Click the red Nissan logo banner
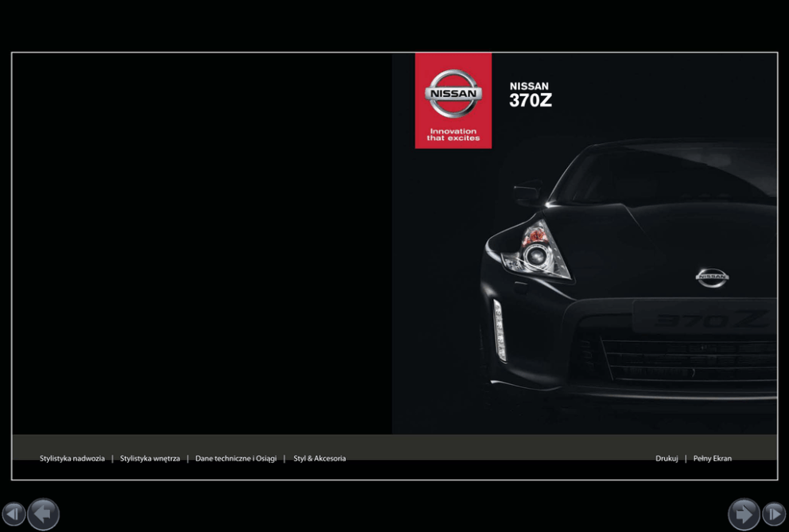 pyautogui.click(x=453, y=100)
